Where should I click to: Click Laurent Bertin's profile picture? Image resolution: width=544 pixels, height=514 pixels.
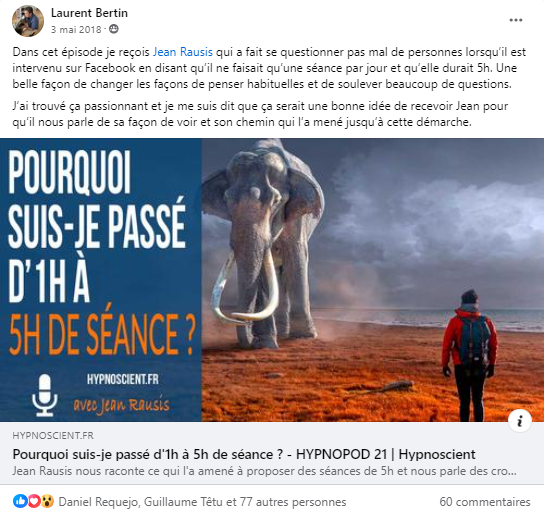[28, 21]
